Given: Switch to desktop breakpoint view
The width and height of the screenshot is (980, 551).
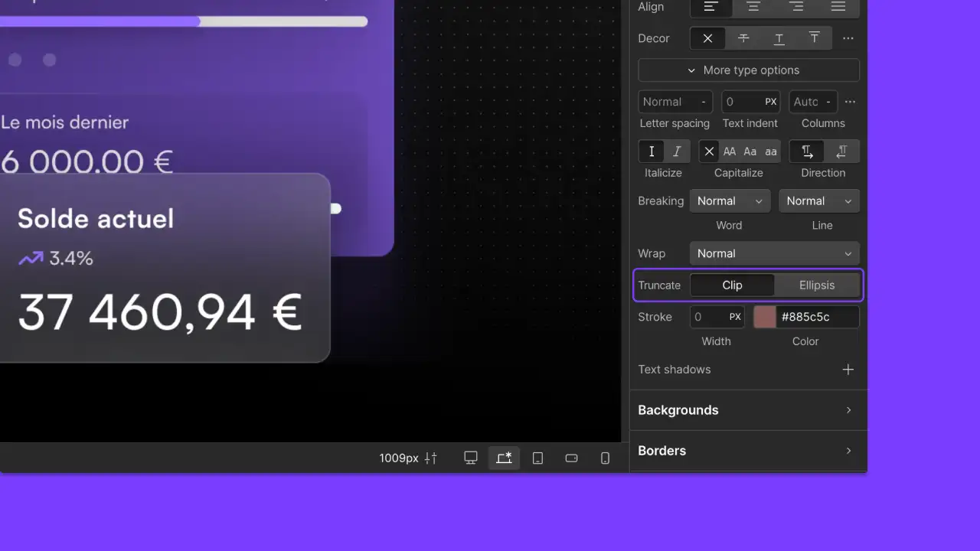Looking at the screenshot, I should point(471,458).
